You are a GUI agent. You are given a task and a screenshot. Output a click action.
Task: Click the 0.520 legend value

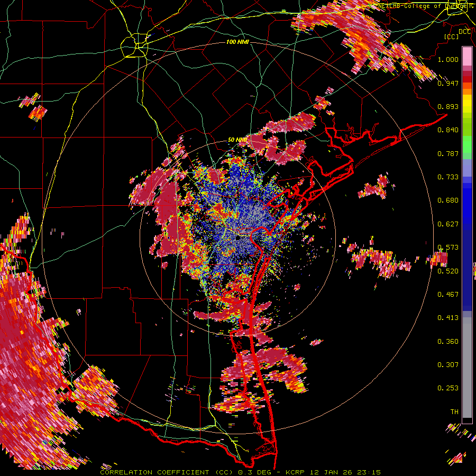[448, 271]
